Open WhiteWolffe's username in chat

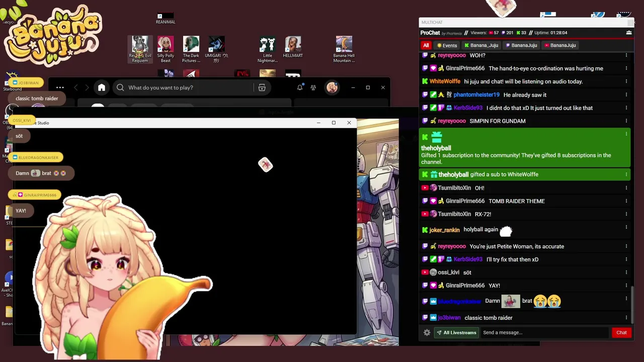[x=445, y=81]
